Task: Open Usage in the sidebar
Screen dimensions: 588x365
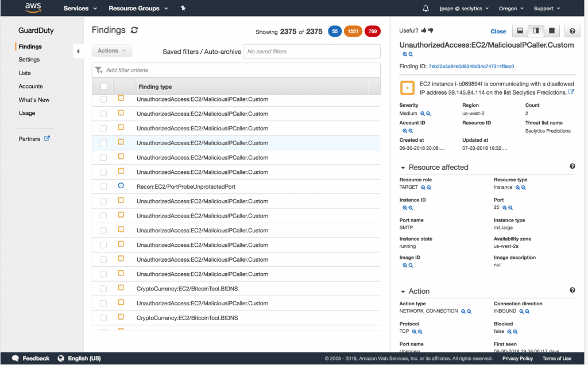Action: tap(27, 113)
